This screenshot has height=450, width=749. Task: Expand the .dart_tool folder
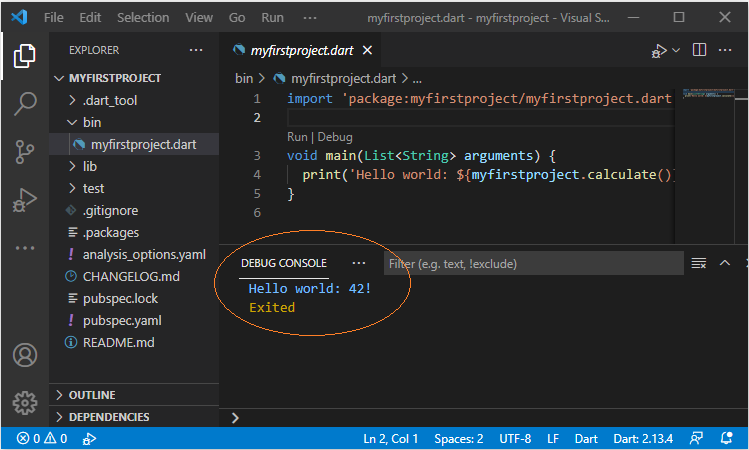pos(72,100)
